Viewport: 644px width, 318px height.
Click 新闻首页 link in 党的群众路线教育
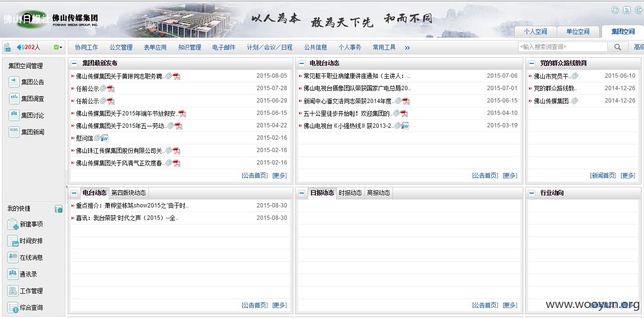(x=603, y=175)
